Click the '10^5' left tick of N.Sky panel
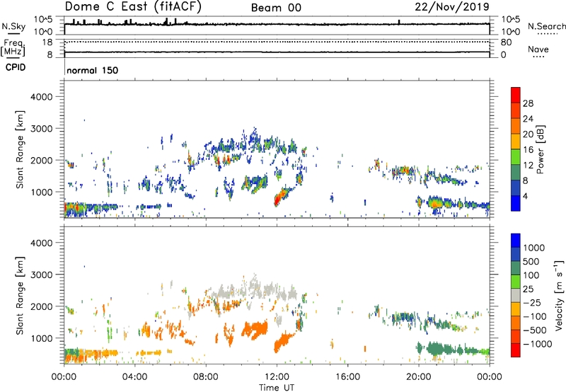Image resolution: width=566 pixels, height=392 pixels. click(x=43, y=19)
